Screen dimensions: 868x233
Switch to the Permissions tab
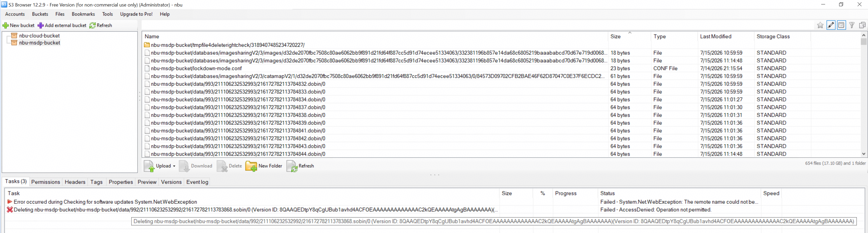pyautogui.click(x=45, y=182)
